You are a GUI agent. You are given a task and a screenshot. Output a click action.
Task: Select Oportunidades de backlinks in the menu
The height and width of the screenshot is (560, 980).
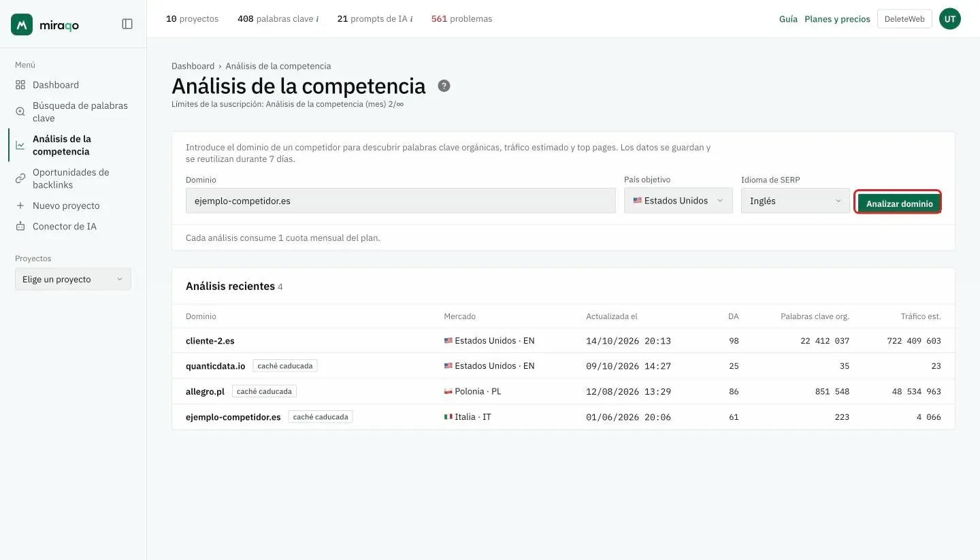coord(71,178)
